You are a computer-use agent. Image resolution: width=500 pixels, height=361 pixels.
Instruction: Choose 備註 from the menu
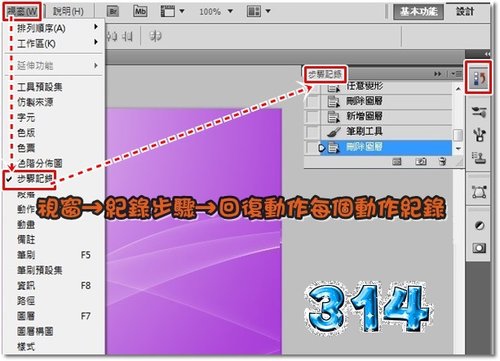tap(54, 240)
